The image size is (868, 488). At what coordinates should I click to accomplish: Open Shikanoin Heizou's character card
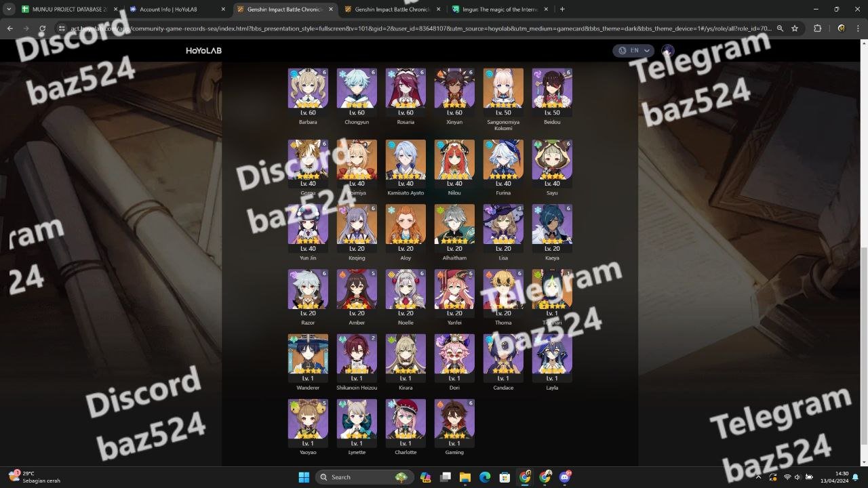pyautogui.click(x=357, y=359)
